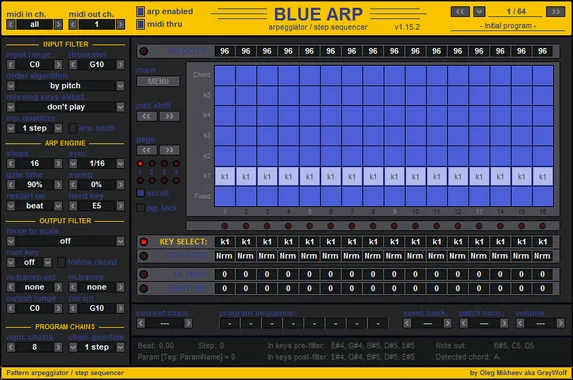Viewport: 573px width, 380px height.
Task: Click the Fixed row cell in step 16
Action: tap(543, 196)
